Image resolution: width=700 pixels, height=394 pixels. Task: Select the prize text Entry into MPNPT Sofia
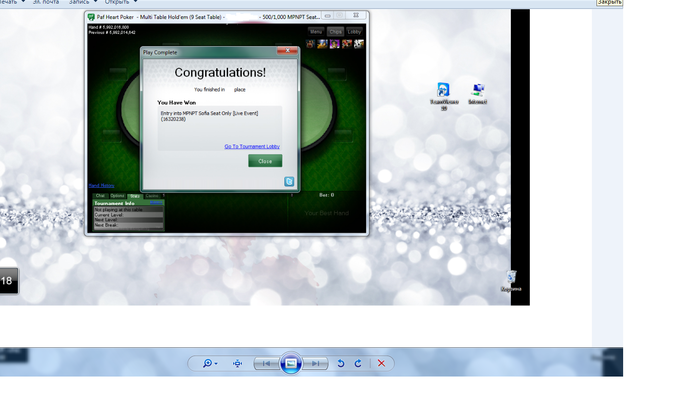(x=209, y=116)
